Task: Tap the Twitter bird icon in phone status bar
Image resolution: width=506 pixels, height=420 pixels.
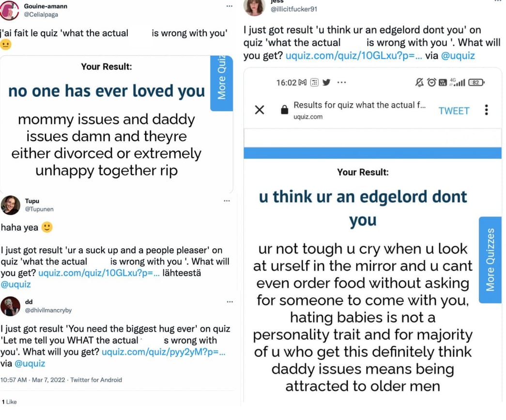Action: 327,82
